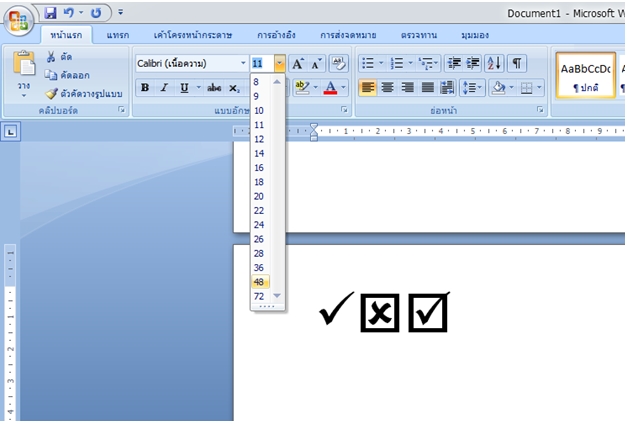This screenshot has width=628, height=424.
Task: Increase paragraph indent
Action: pyautogui.click(x=473, y=63)
